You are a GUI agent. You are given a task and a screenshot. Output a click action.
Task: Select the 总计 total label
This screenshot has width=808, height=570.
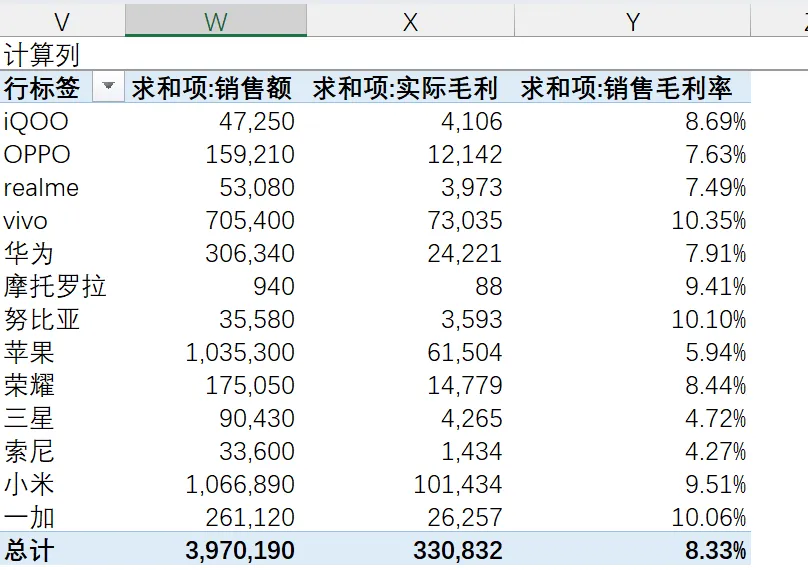coord(29,550)
